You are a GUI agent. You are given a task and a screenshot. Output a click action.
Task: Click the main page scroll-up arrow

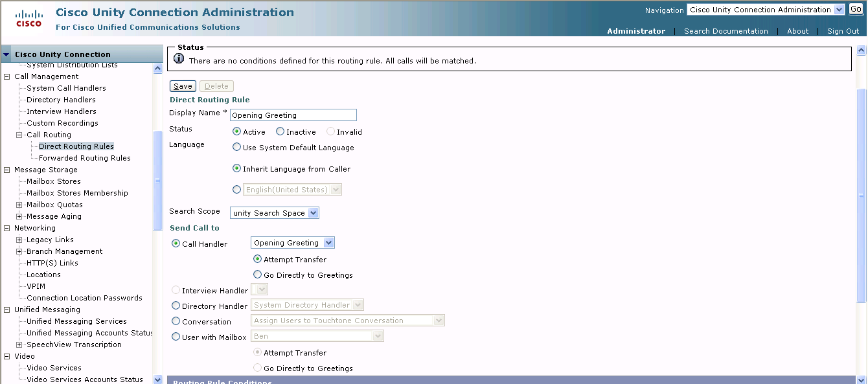click(862, 51)
